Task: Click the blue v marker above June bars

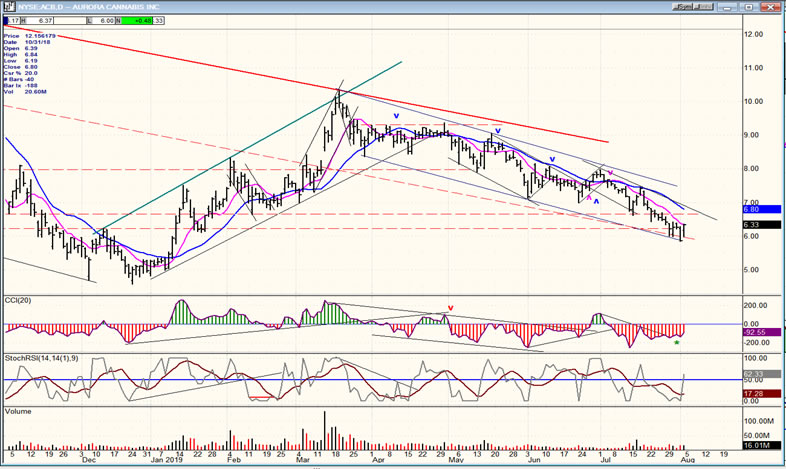Action: point(552,159)
